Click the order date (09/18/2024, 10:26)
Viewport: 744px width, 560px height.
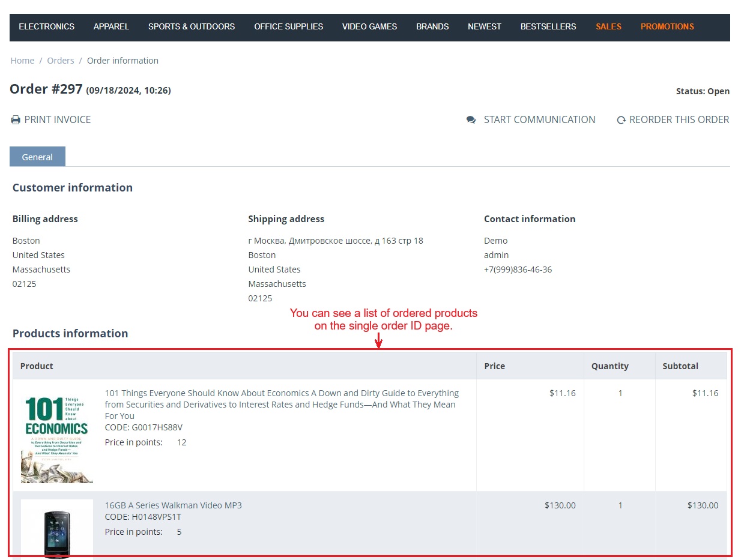click(129, 91)
